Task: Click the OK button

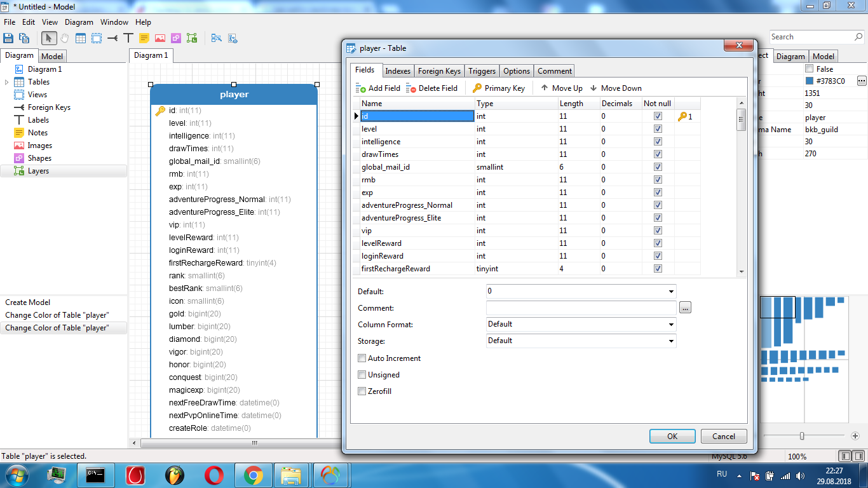Action: (x=672, y=437)
